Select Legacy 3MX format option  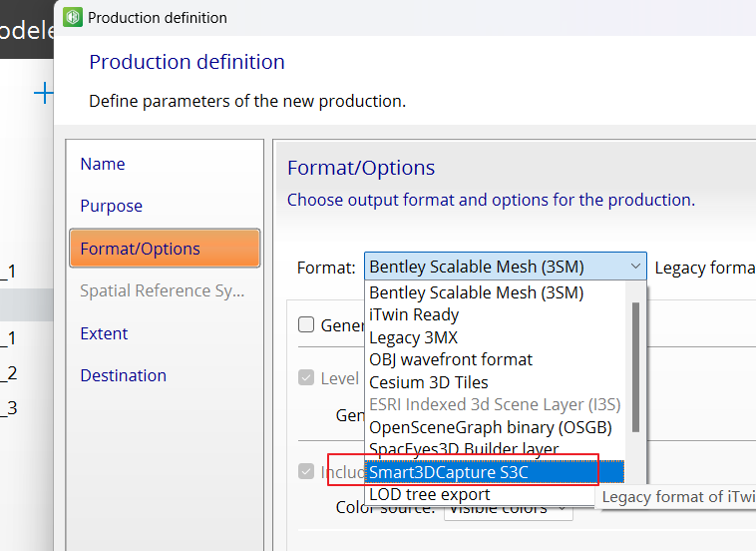(x=413, y=337)
